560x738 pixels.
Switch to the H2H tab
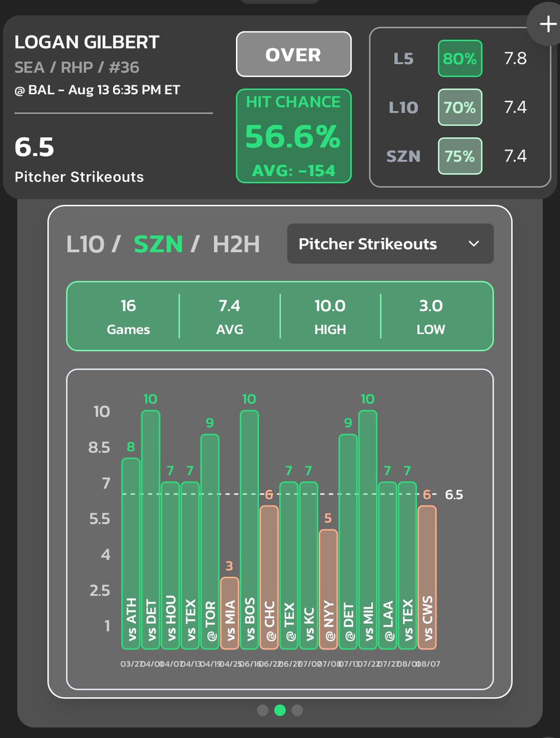click(236, 244)
